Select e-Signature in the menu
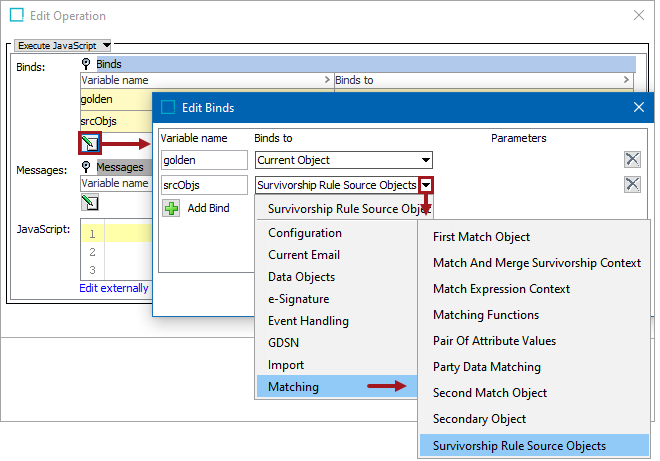Image resolution: width=660 pixels, height=461 pixels. point(298,299)
